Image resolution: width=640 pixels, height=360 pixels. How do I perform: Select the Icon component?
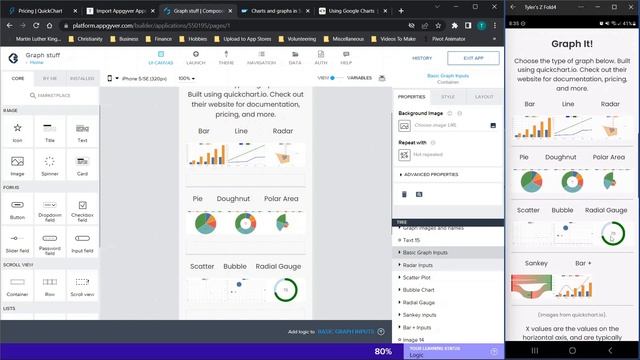click(x=18, y=132)
